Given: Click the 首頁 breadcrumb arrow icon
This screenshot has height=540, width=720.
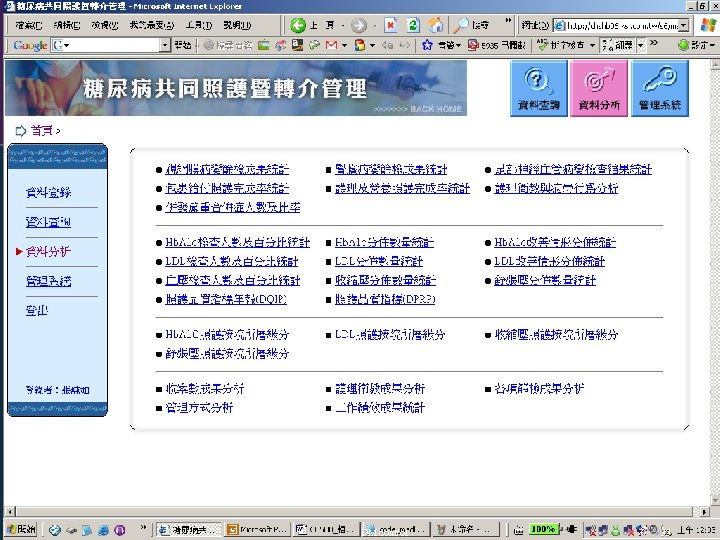Looking at the screenshot, I should (20, 131).
